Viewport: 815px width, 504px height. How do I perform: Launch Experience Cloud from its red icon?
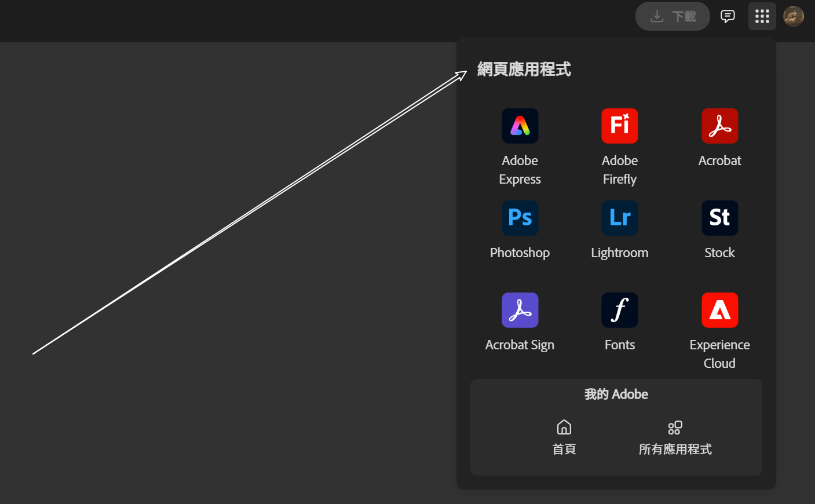pyautogui.click(x=719, y=310)
